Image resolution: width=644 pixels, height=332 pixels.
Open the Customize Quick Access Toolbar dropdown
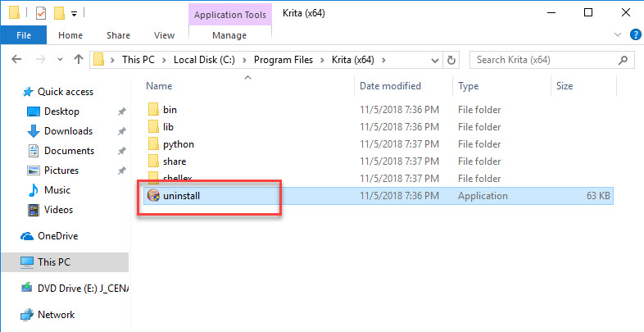(x=74, y=14)
